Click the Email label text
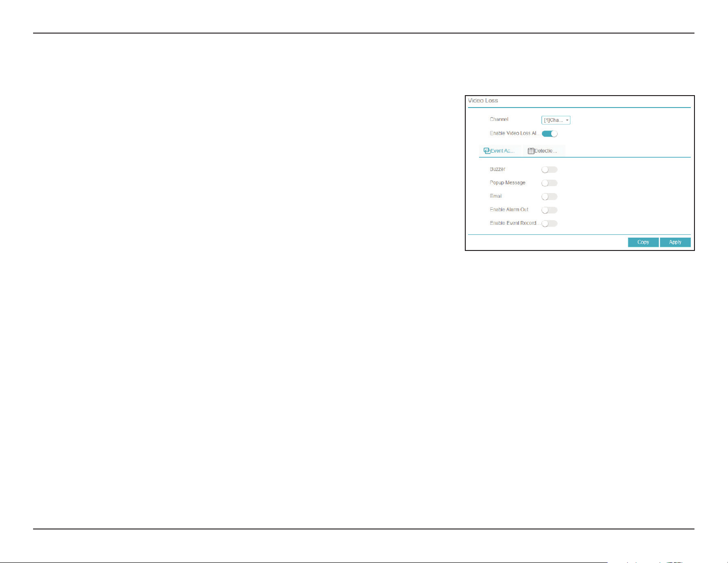Screen dimensions: 728x563 tap(496, 196)
